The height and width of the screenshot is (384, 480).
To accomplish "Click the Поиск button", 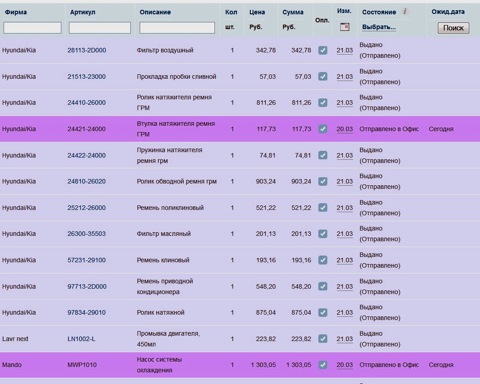I will click(x=453, y=28).
